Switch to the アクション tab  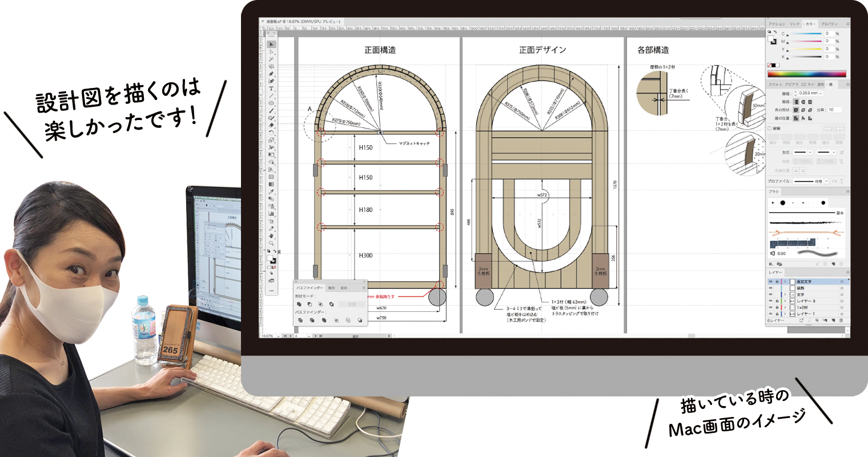click(x=777, y=24)
